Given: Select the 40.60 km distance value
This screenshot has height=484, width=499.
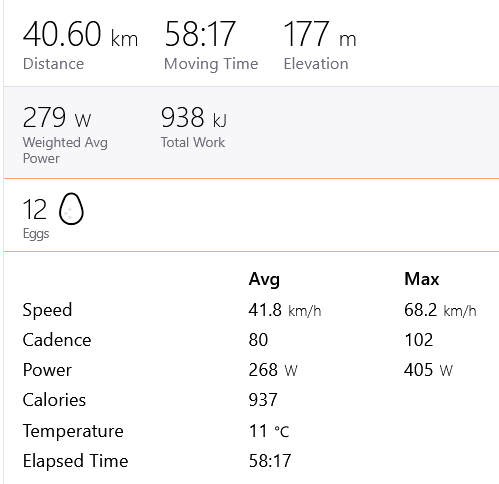Looking at the screenshot, I should 80,34.
